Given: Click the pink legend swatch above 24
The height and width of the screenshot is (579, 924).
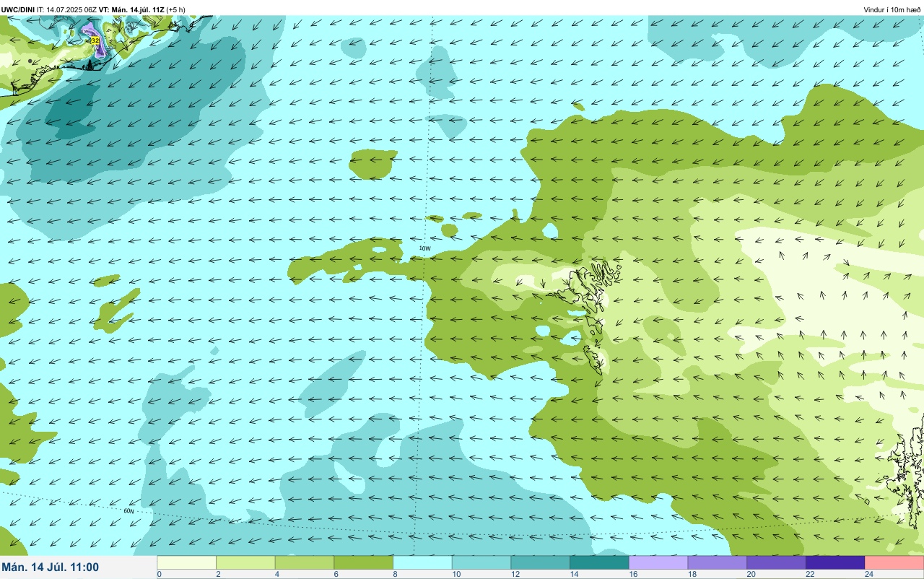Looking at the screenshot, I should click(894, 562).
